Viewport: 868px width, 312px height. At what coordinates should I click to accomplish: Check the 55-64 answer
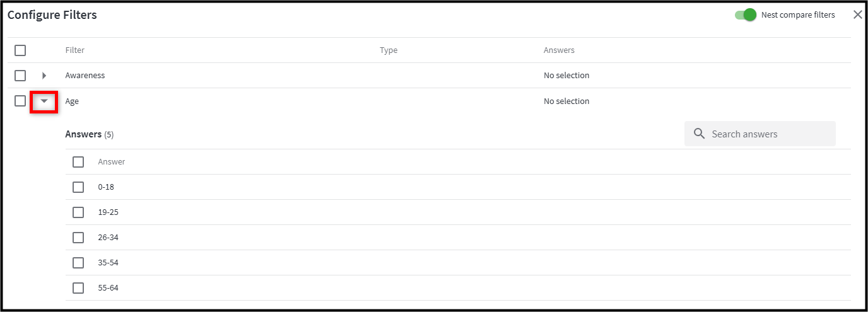78,288
